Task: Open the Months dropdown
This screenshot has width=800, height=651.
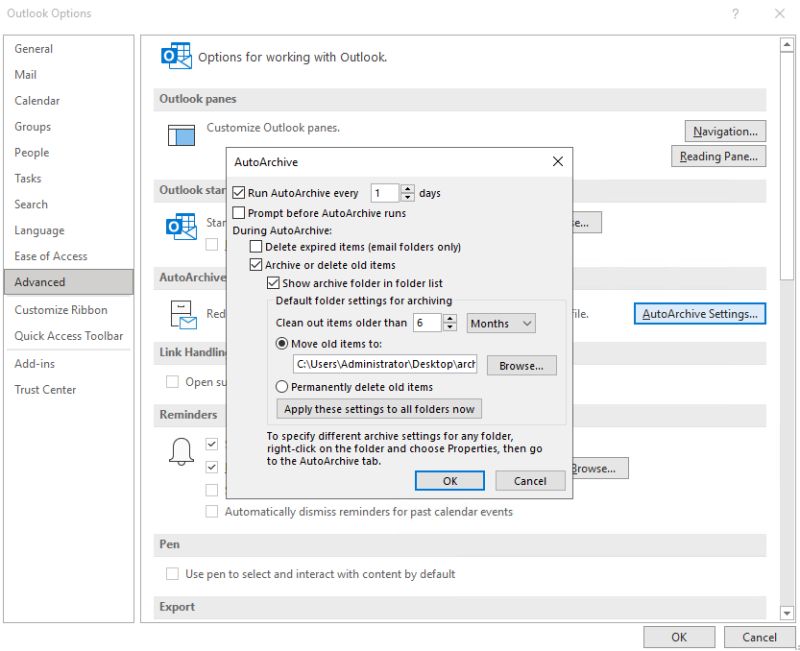Action: pos(500,323)
